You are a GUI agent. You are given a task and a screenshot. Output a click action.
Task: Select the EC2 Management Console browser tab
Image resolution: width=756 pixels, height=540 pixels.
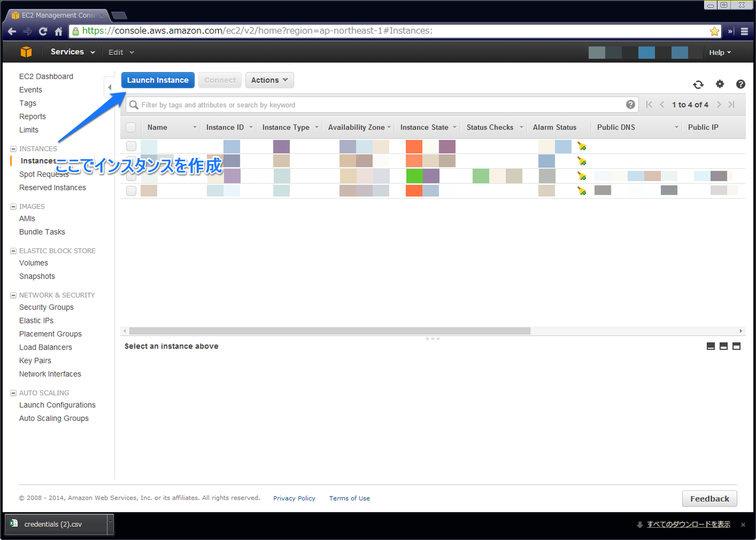[57, 15]
